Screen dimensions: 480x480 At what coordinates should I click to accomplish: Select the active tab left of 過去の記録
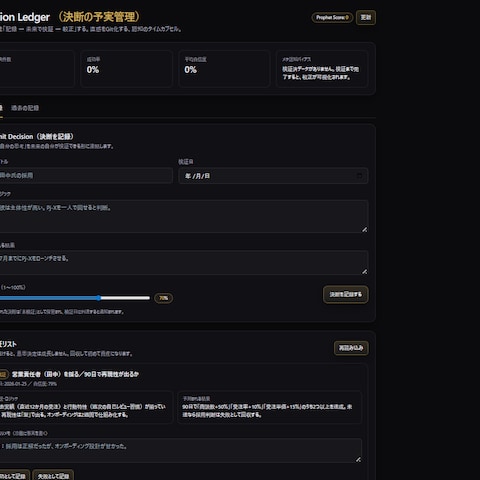click(x=1, y=108)
